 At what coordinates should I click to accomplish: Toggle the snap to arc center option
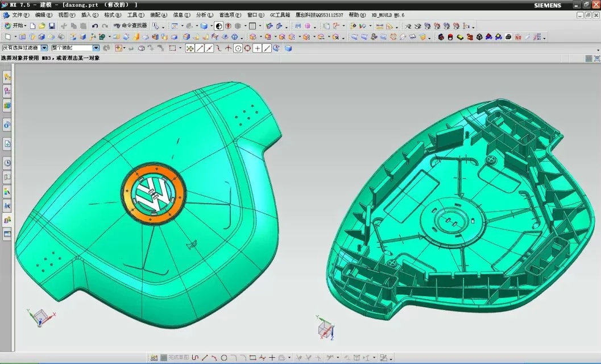(x=238, y=48)
